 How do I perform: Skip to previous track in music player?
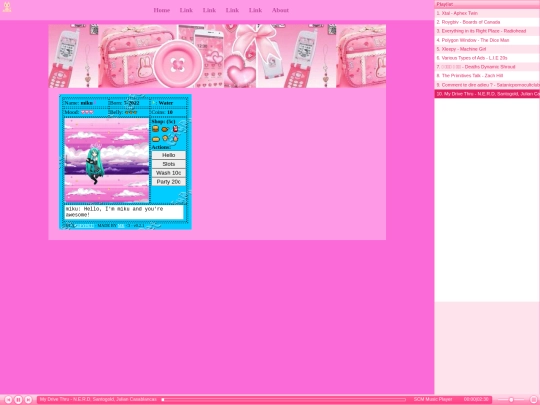click(9, 399)
